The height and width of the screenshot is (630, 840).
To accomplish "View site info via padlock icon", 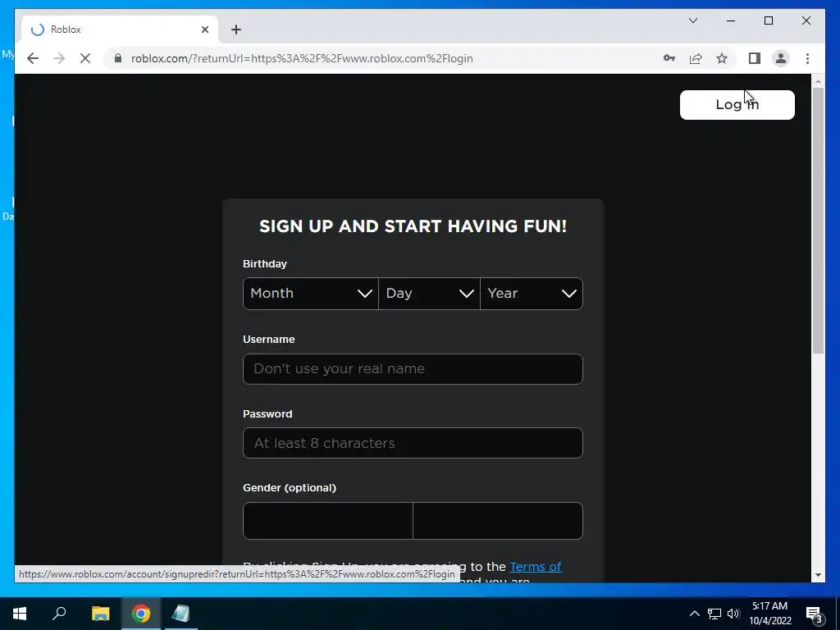I will click(118, 58).
